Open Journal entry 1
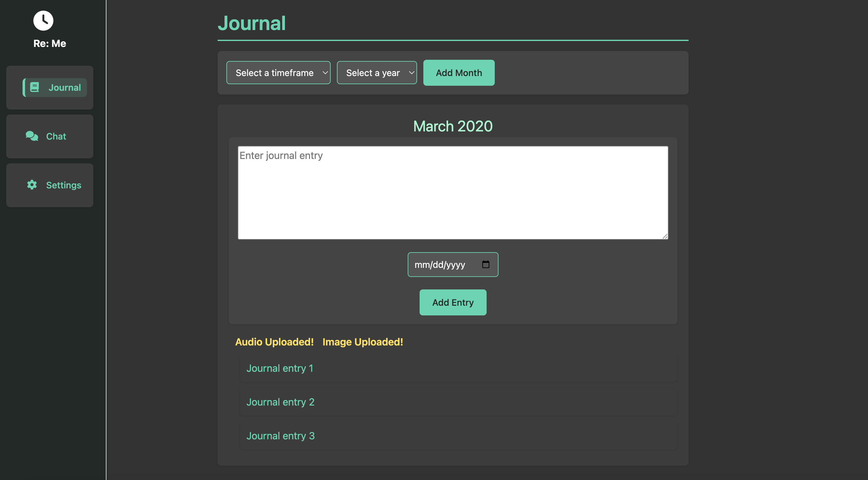The height and width of the screenshot is (480, 868). pyautogui.click(x=280, y=368)
